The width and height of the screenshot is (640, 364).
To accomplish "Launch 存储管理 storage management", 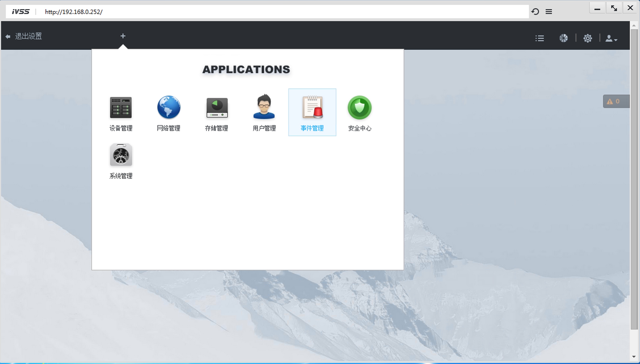I will point(217,108).
